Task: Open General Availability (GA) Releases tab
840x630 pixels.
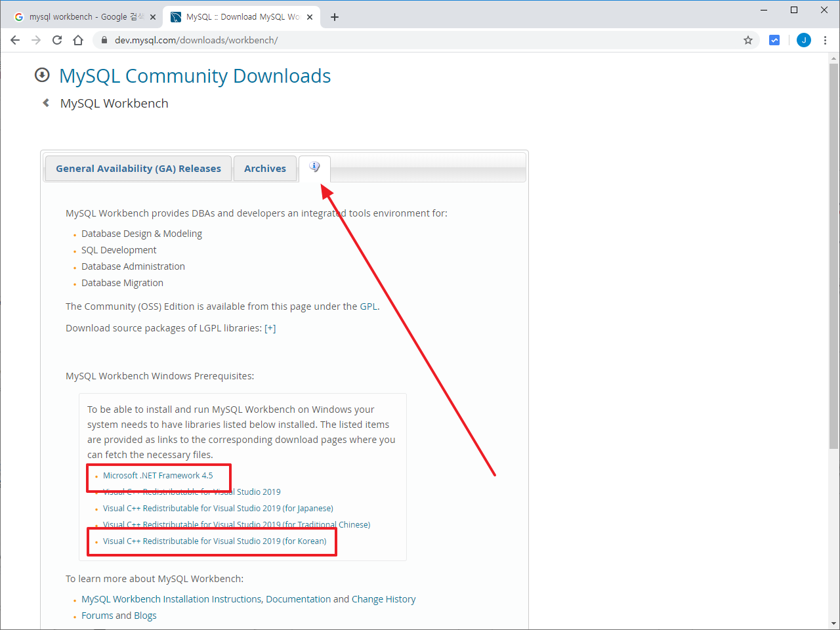Action: click(x=138, y=169)
